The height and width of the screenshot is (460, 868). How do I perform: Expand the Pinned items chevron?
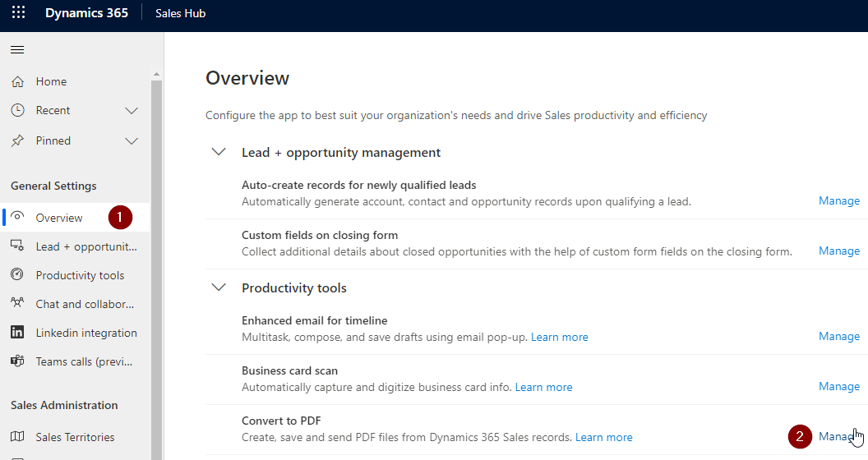click(x=132, y=141)
